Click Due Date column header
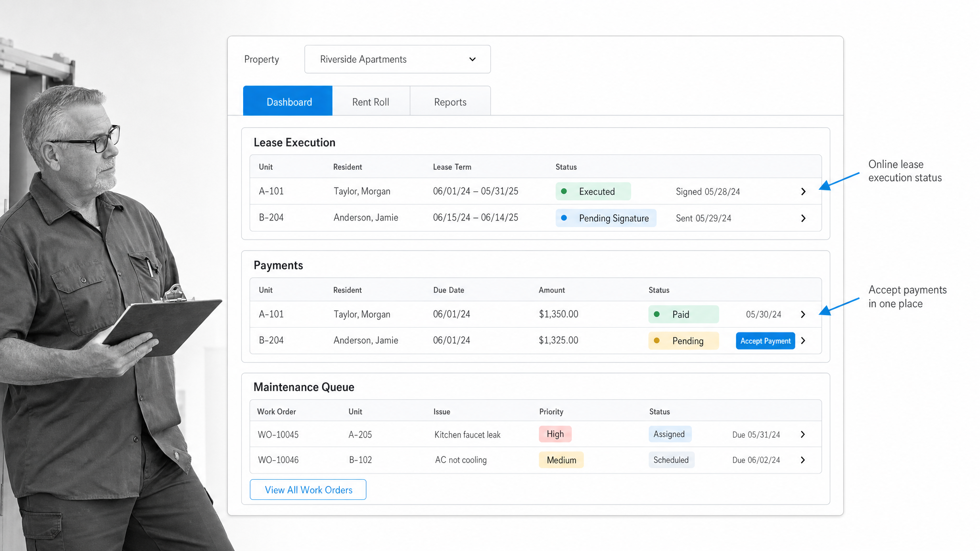 click(448, 290)
